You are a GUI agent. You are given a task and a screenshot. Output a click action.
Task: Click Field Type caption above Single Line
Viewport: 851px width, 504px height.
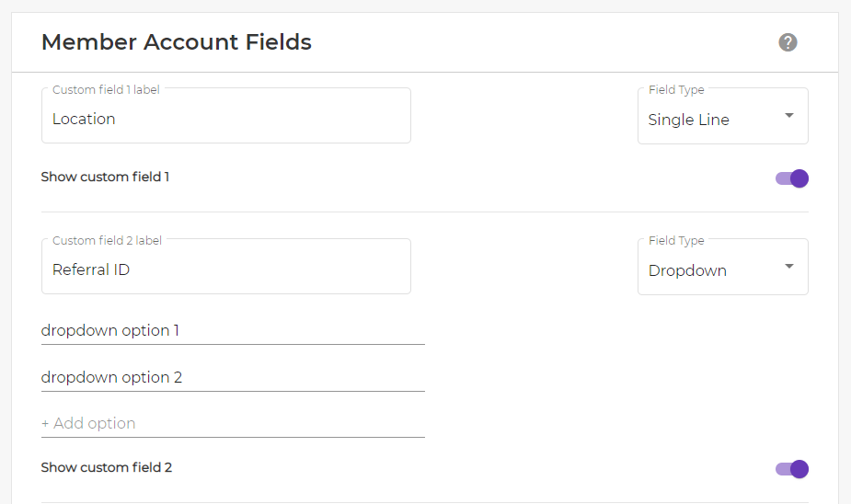tap(676, 89)
